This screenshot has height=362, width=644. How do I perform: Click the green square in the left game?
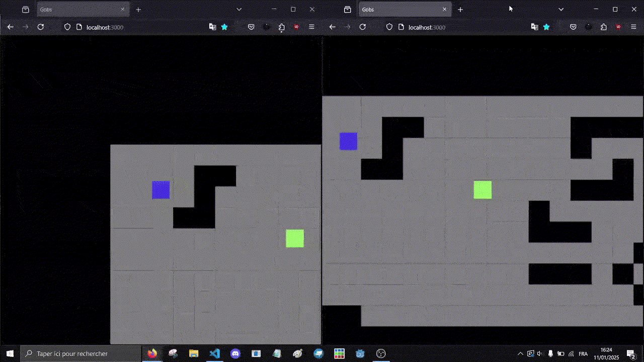(295, 238)
